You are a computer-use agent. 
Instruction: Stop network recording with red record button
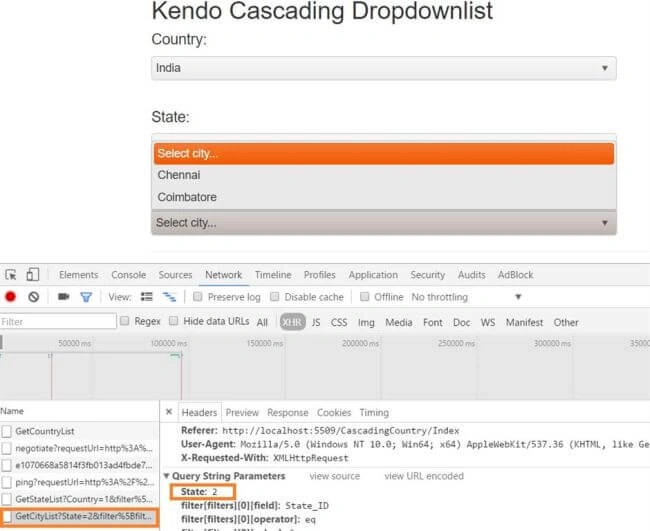click(10, 297)
